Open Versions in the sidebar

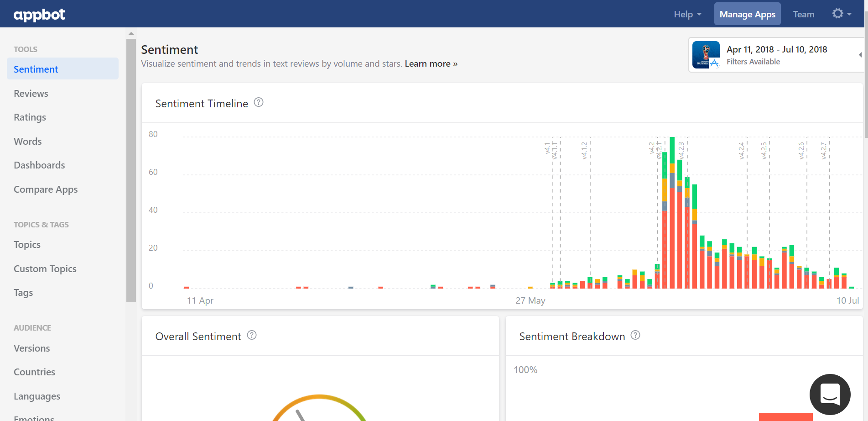32,348
